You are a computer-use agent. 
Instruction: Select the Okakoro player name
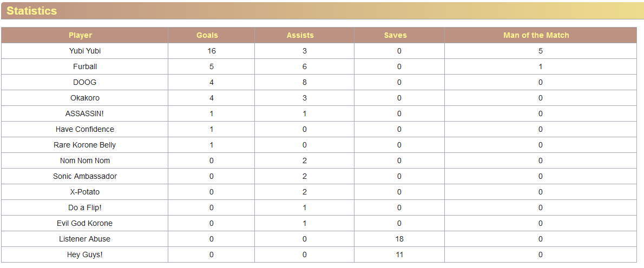(85, 98)
